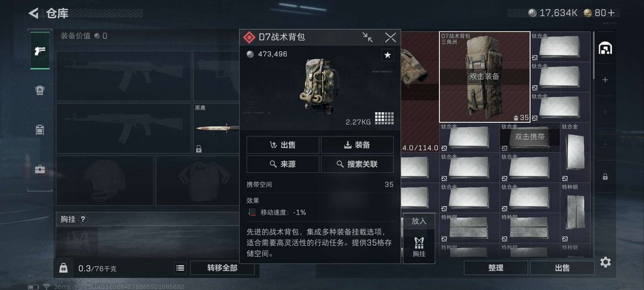This screenshot has height=290, width=644.
Task: Toggle the weight lock icon near 0.3/76千克
Action: 64,269
